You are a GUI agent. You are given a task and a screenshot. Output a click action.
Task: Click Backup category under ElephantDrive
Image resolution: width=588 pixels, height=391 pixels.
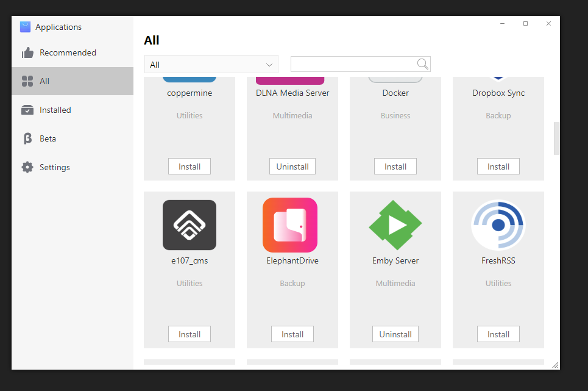[292, 283]
